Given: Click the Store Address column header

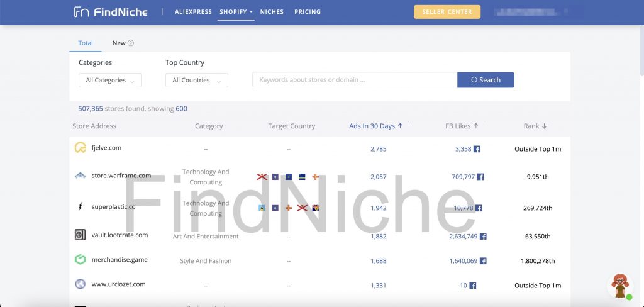Looking at the screenshot, I should click(94, 126).
